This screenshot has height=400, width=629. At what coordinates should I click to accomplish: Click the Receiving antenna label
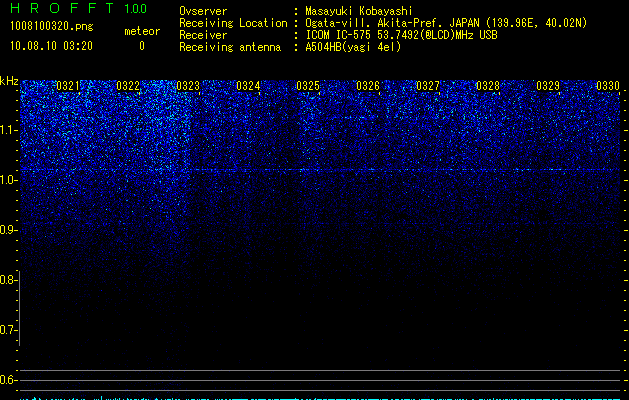(230, 47)
